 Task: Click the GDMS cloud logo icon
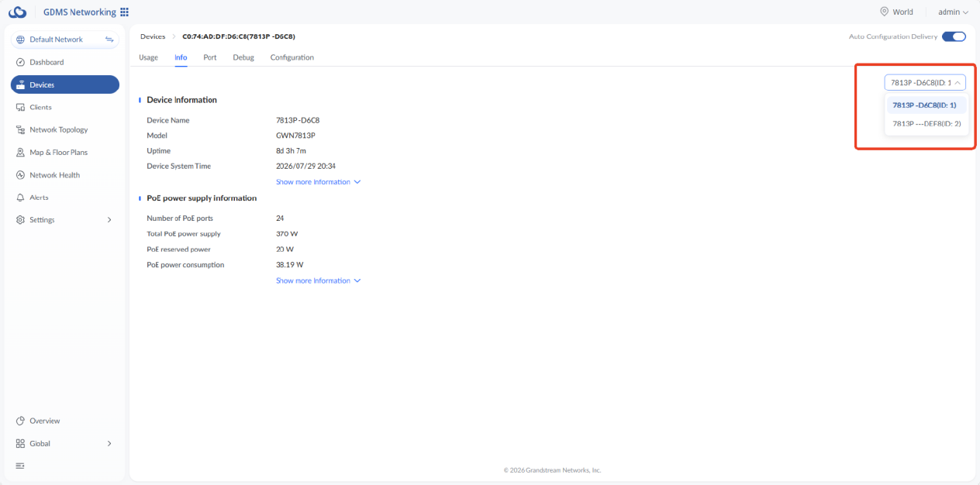[18, 12]
